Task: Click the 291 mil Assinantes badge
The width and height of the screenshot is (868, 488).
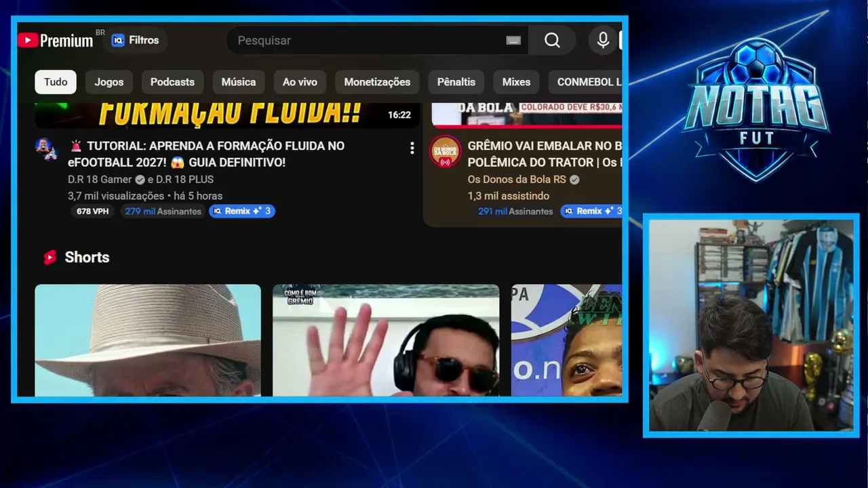Action: tap(515, 211)
